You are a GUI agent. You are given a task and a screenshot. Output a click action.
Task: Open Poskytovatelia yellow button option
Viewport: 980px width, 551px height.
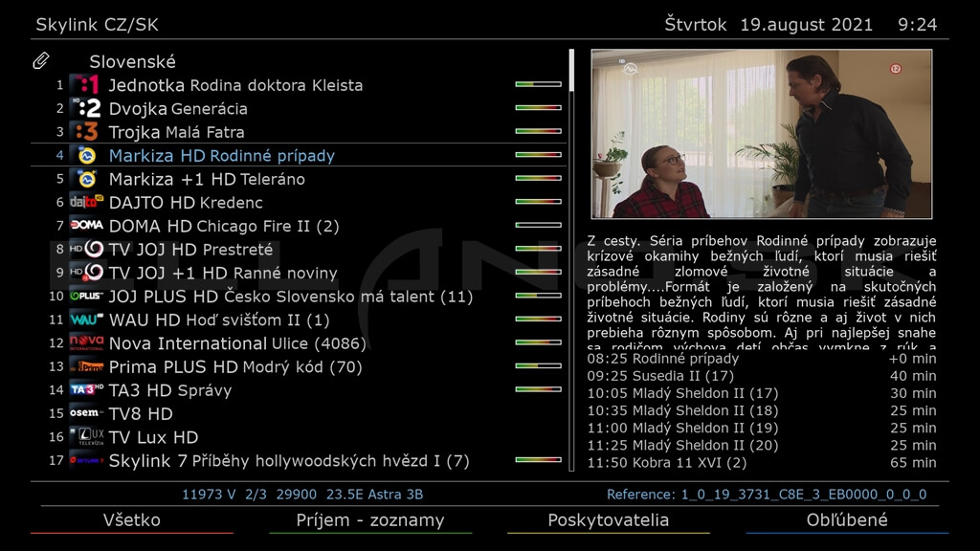(608, 520)
